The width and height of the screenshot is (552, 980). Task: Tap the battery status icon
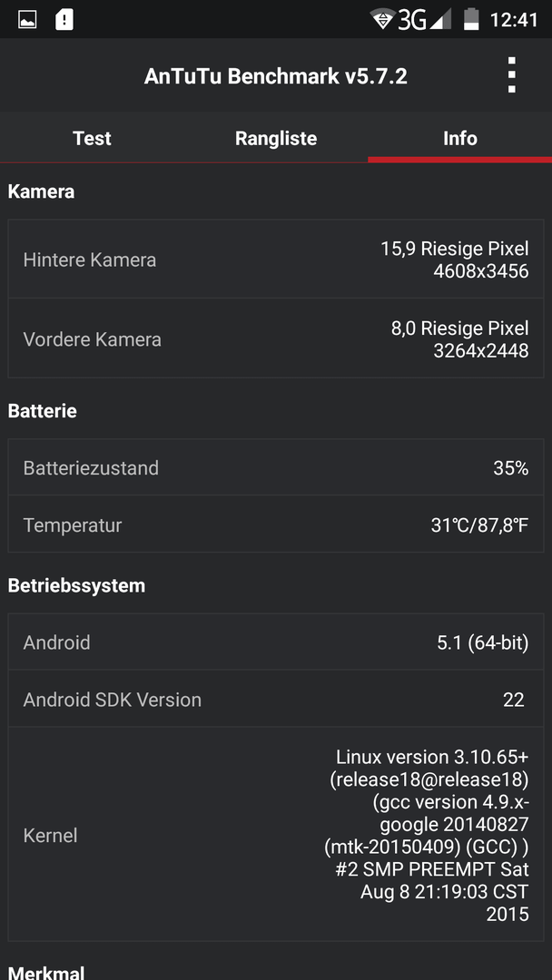tap(470, 19)
